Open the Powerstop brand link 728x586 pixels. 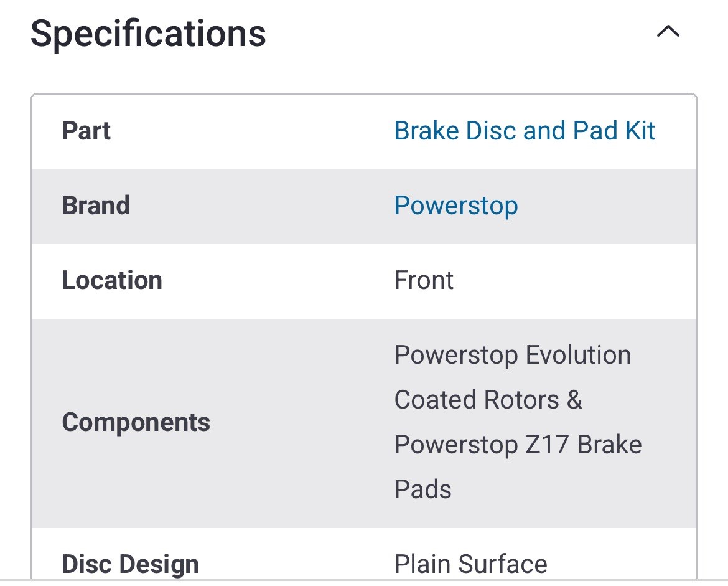tap(456, 206)
